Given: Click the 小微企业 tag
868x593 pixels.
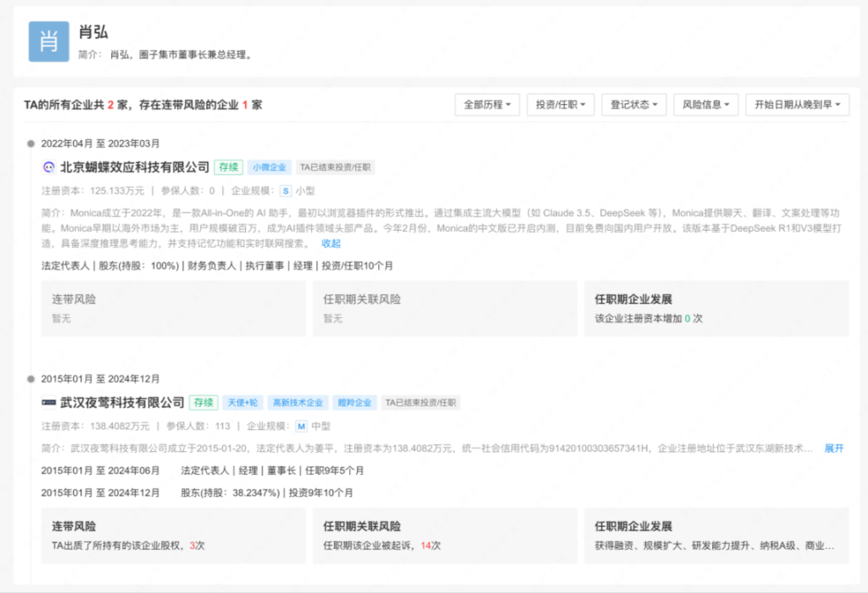Looking at the screenshot, I should (269, 167).
